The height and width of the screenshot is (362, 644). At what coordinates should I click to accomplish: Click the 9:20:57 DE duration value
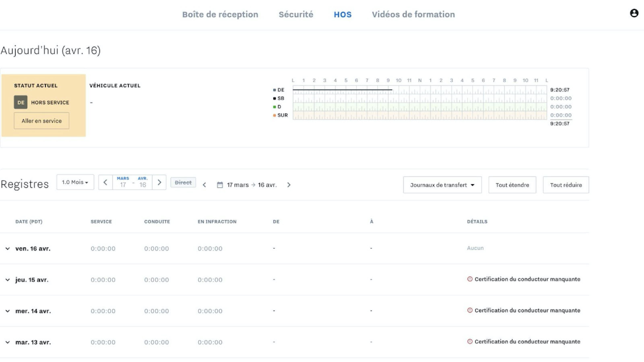tap(560, 90)
